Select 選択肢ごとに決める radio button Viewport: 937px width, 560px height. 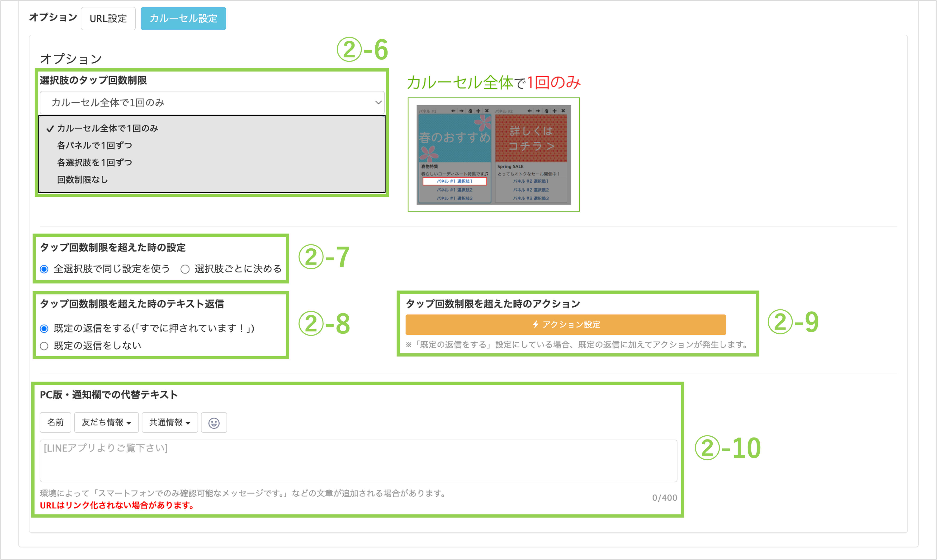[185, 269]
